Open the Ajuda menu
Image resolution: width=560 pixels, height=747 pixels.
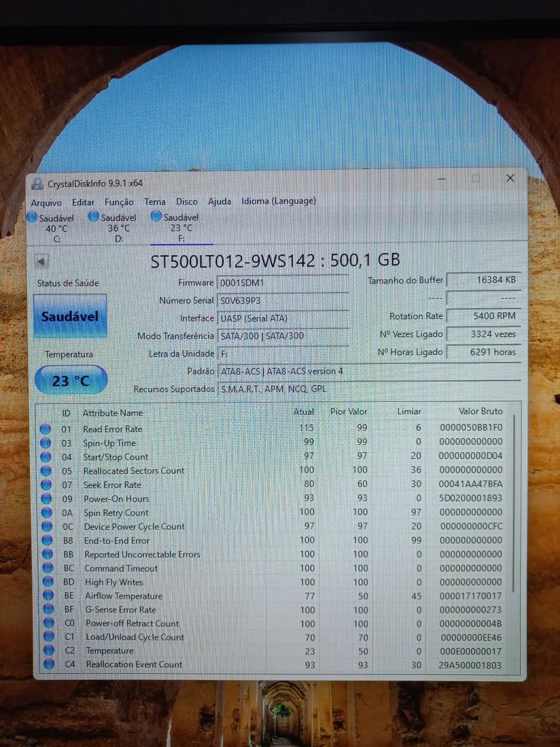(x=219, y=201)
